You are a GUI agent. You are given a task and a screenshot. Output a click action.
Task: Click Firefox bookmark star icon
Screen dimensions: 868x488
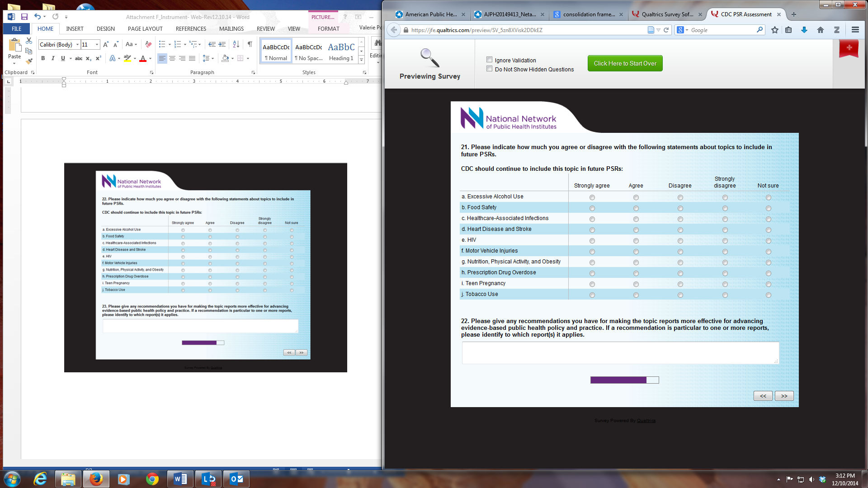[x=775, y=30]
